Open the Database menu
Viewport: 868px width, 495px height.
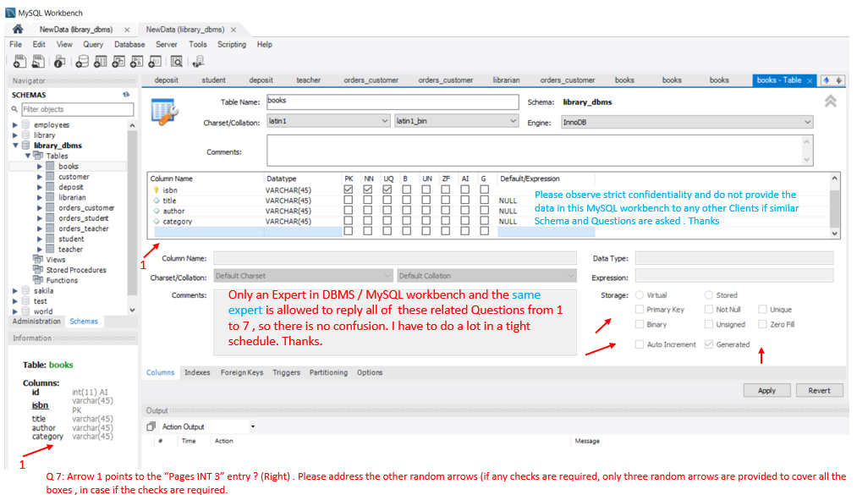129,44
